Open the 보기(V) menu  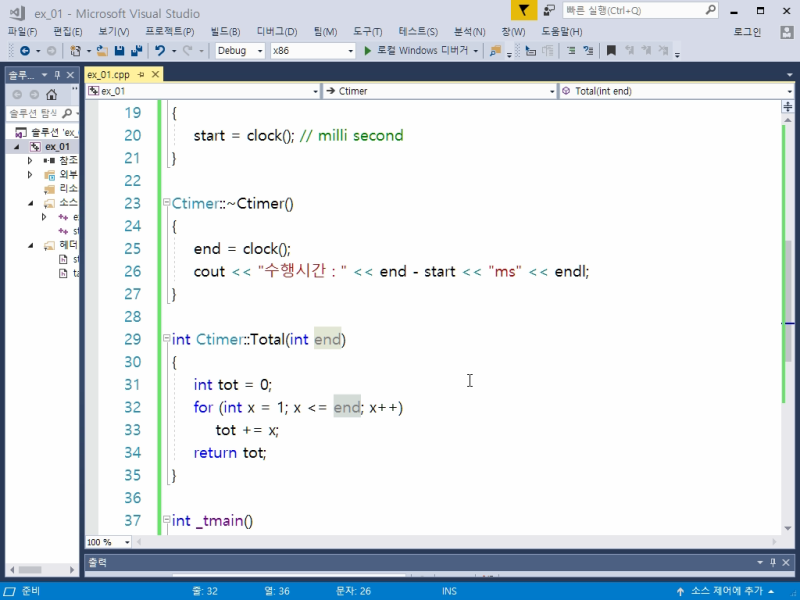tap(113, 32)
